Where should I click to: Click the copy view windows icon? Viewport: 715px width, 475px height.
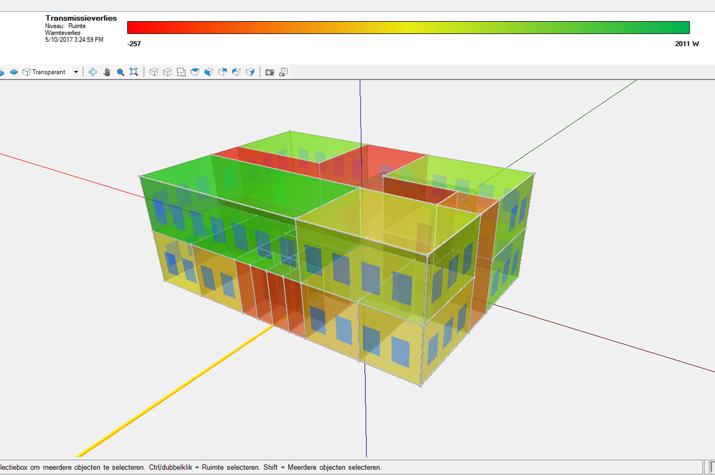(x=283, y=72)
